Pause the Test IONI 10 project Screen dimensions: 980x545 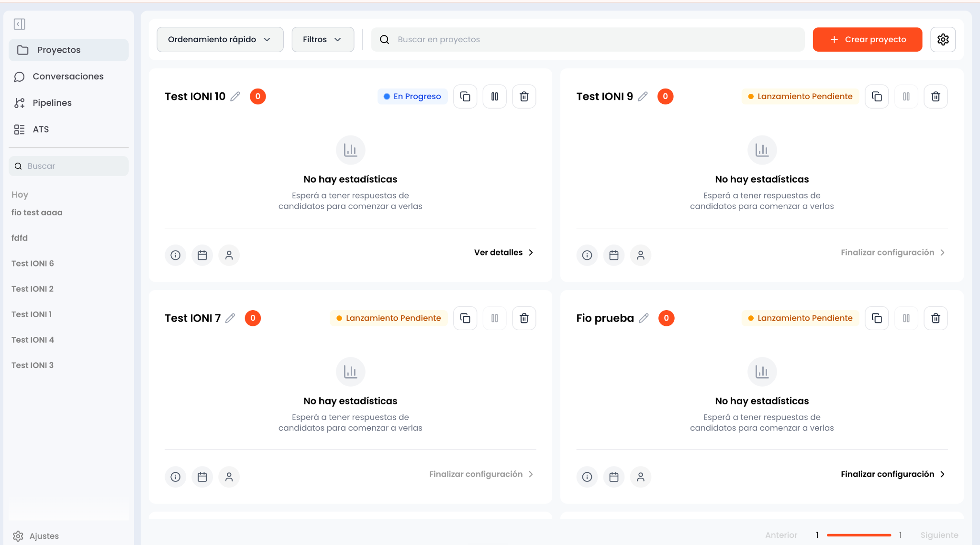495,96
